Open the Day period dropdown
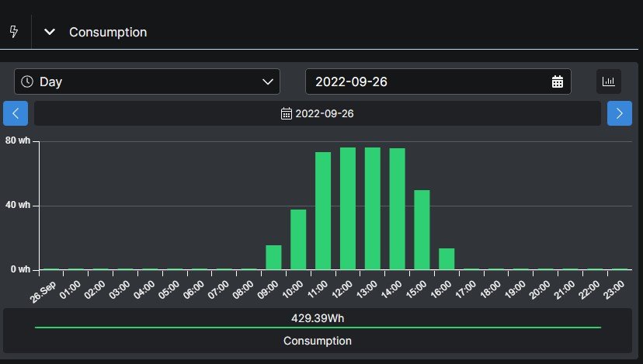 point(147,81)
